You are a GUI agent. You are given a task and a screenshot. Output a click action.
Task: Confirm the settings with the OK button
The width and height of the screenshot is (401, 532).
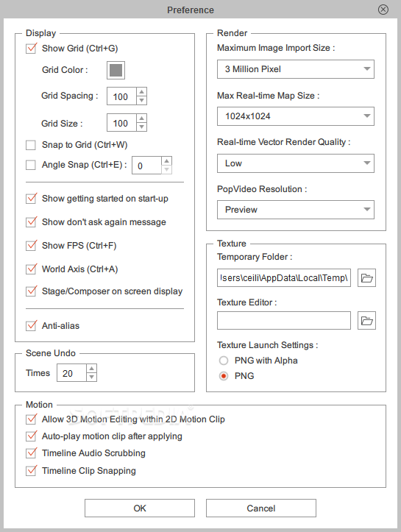[x=140, y=508]
